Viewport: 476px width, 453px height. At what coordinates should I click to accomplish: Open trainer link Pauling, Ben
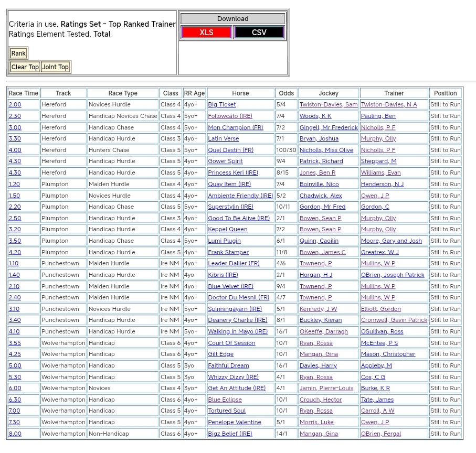pos(378,116)
